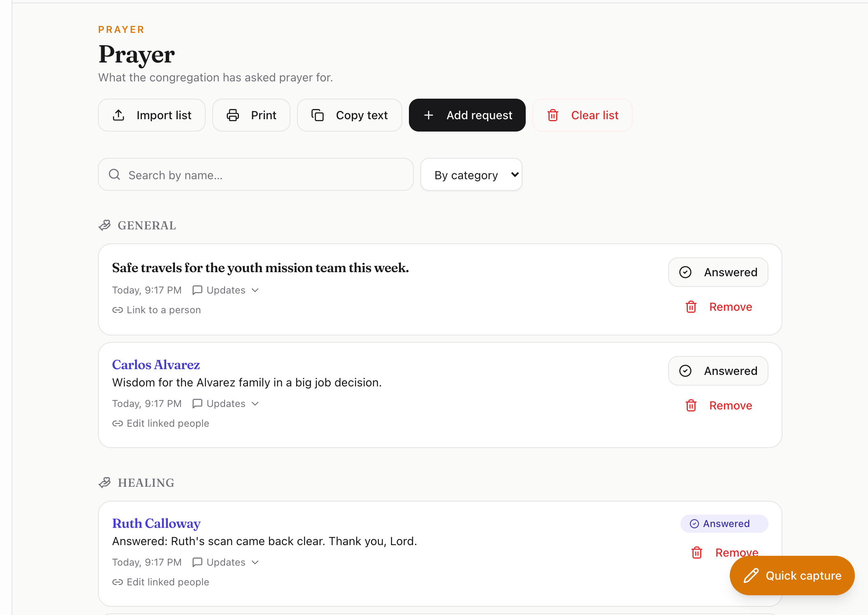Click link icon on Ruth Calloway's Edit linked people
868x615 pixels.
[118, 582]
